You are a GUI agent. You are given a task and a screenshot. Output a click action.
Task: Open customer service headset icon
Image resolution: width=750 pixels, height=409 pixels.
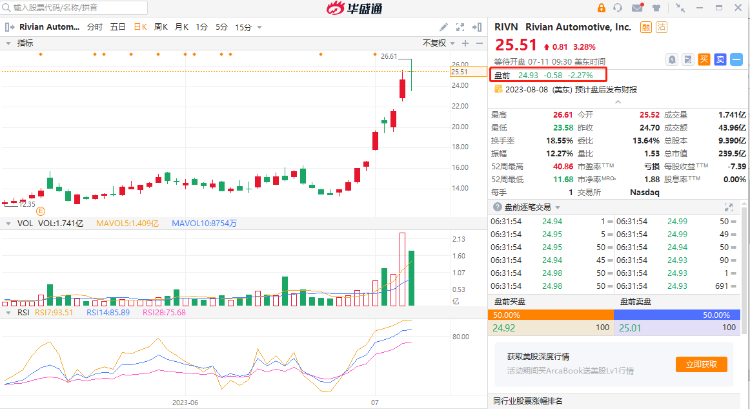tap(618, 8)
